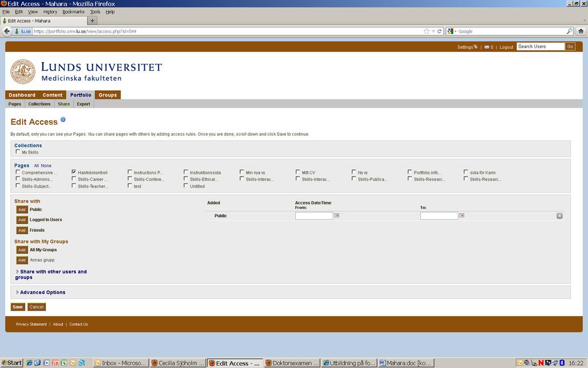The height and width of the screenshot is (368, 588).
Task: Switch to the Groups tab
Action: [107, 95]
